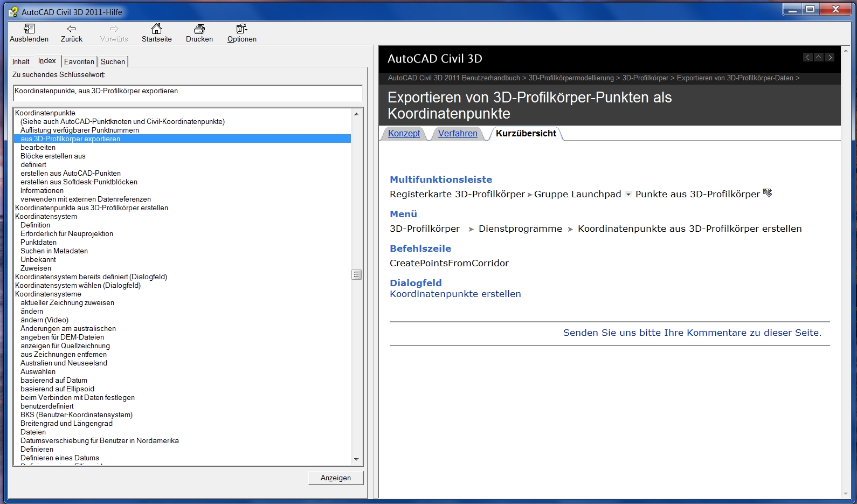Click the Drucken printer icon
Image resolution: width=857 pixels, height=504 pixels.
(x=199, y=29)
